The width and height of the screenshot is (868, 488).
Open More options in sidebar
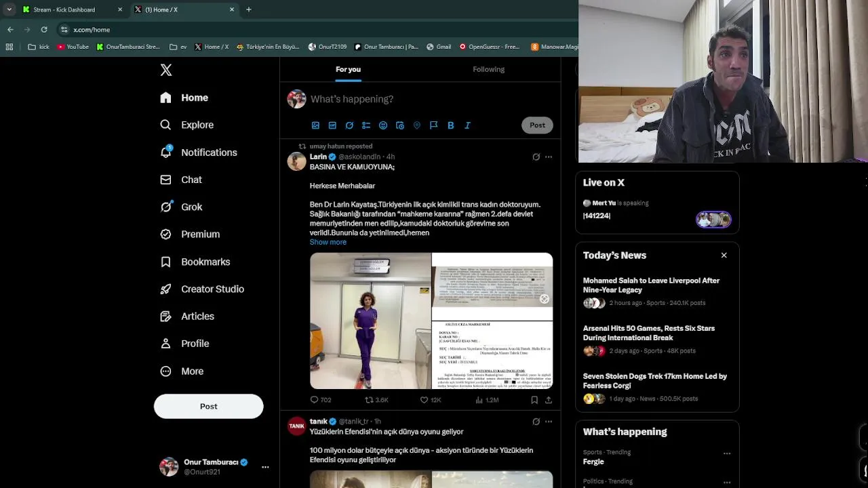182,371
